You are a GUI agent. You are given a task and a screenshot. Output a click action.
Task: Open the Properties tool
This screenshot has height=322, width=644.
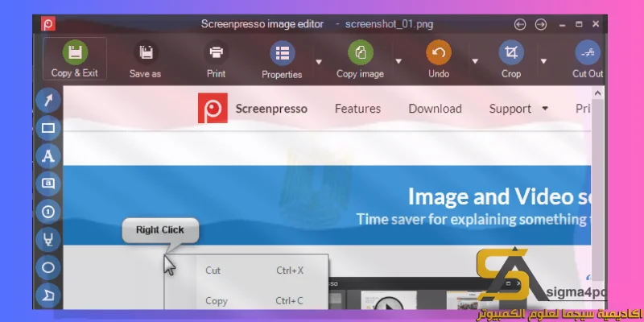pos(283,59)
